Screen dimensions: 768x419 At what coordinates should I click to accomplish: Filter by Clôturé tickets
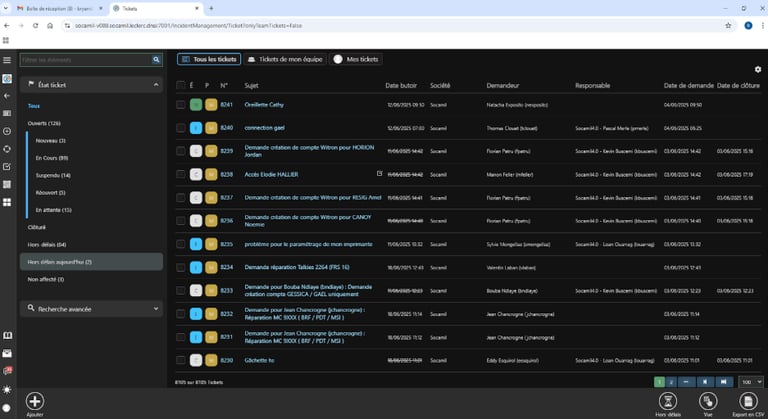coord(37,227)
